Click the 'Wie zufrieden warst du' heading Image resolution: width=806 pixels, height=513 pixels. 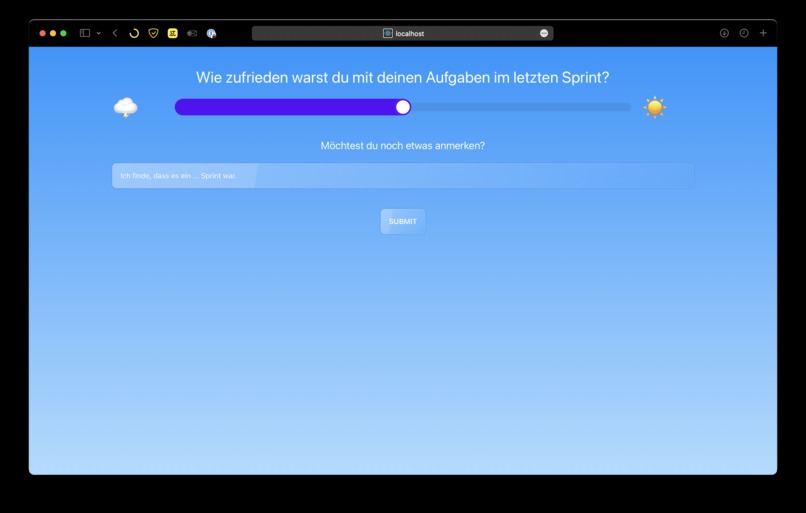[402, 78]
